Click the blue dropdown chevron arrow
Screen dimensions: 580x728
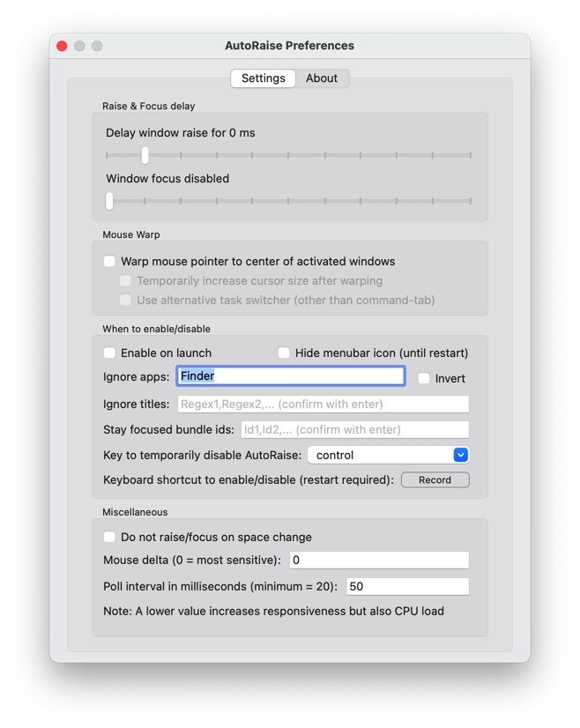[460, 456]
